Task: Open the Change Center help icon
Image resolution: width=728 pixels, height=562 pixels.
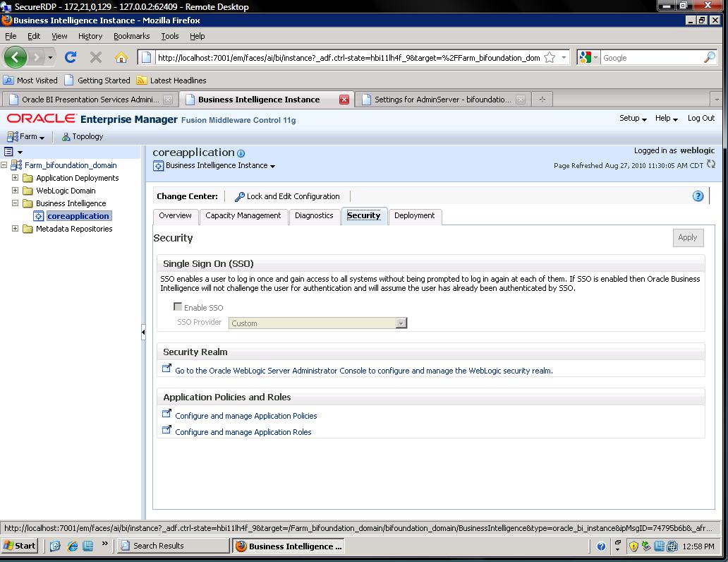Action: coord(698,196)
